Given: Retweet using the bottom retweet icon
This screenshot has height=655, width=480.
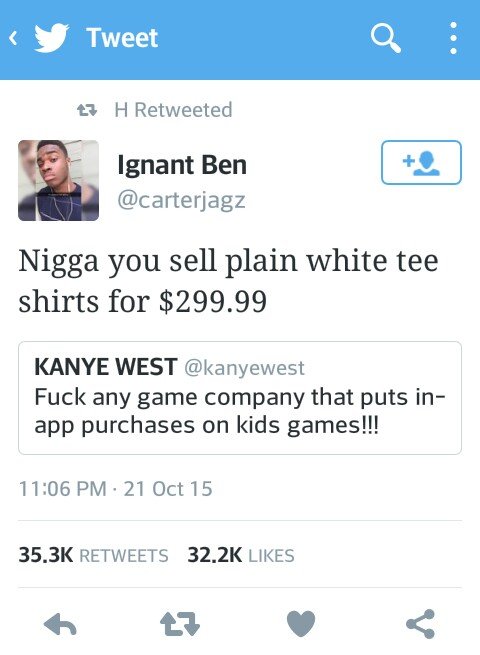Looking at the screenshot, I should (180, 624).
